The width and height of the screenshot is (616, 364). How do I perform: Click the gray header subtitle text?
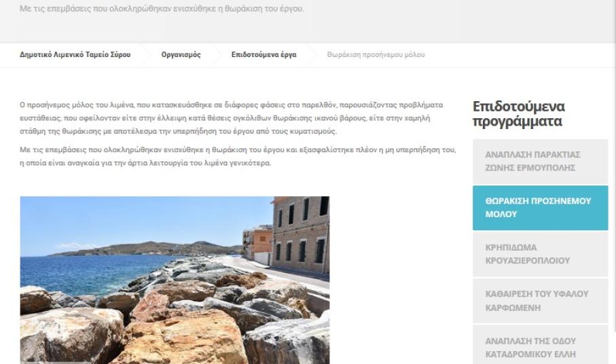162,9
